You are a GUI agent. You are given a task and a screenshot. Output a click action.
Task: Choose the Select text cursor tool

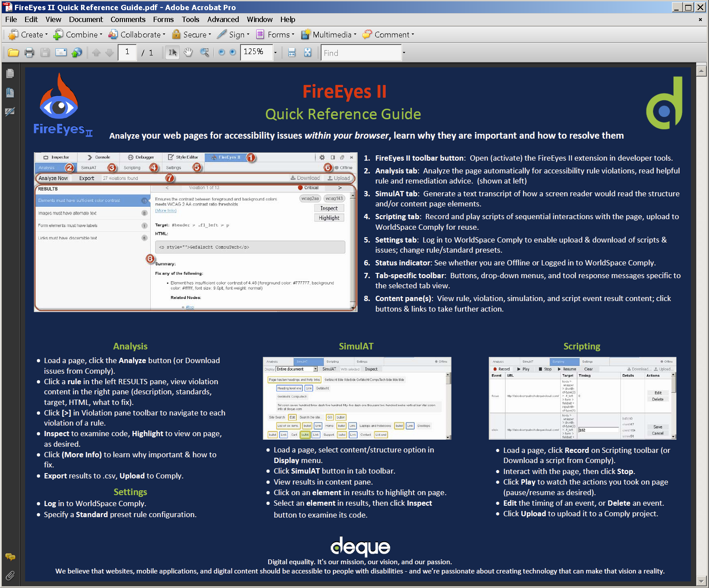coord(173,53)
